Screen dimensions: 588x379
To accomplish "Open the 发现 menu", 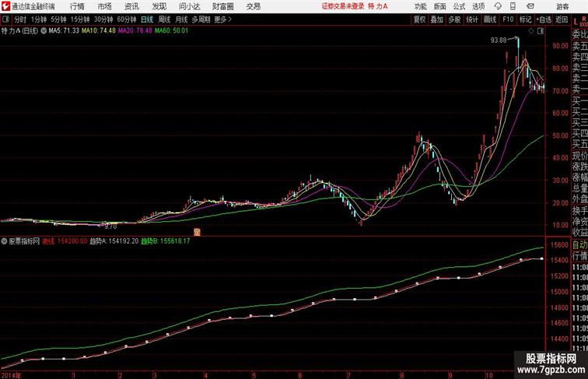I will (159, 6).
